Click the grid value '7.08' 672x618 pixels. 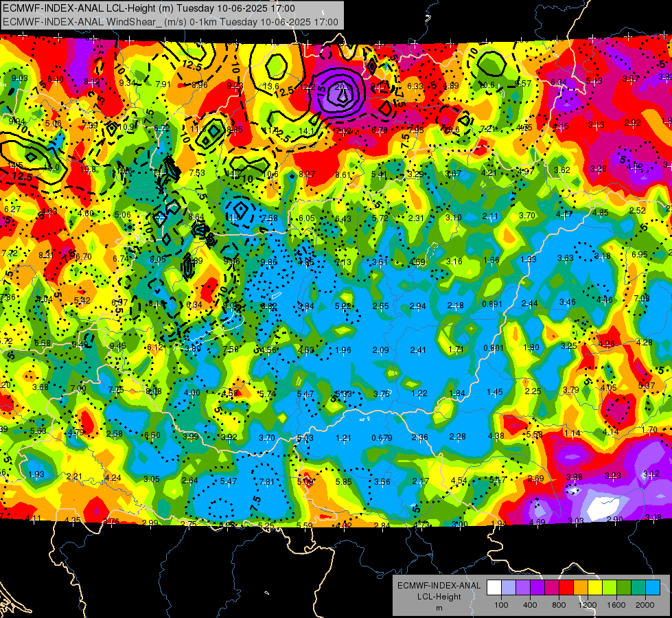(642, 299)
